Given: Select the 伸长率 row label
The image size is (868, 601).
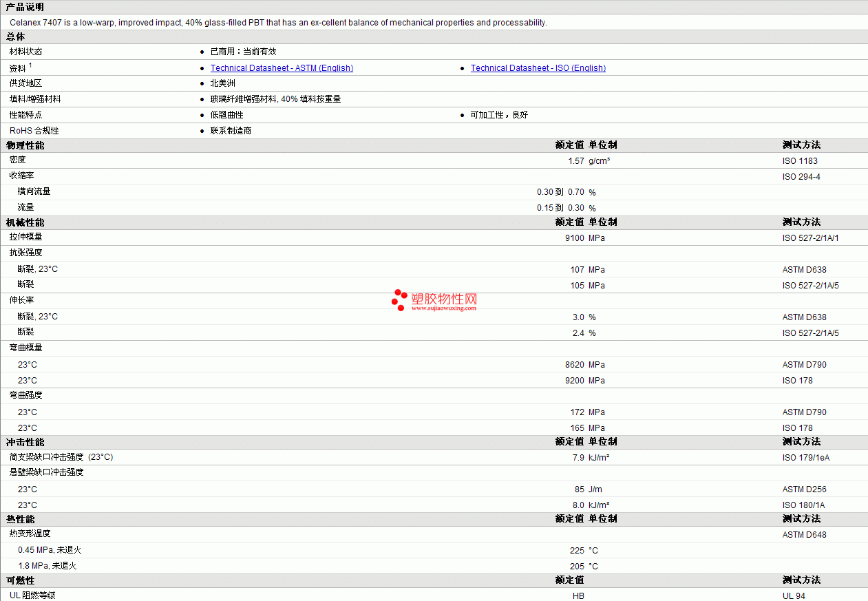Looking at the screenshot, I should pyautogui.click(x=22, y=300).
